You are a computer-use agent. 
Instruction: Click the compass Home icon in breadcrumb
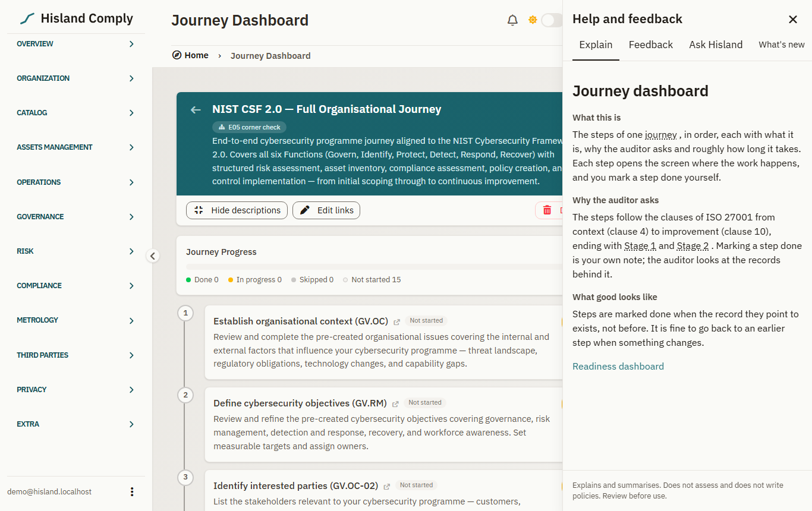pos(177,55)
